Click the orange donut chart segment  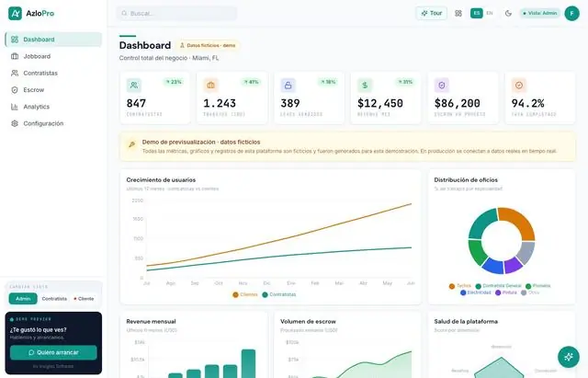(x=521, y=220)
